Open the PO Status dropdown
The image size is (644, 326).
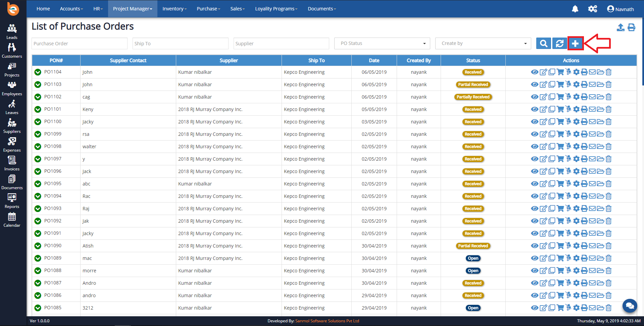pyautogui.click(x=382, y=43)
